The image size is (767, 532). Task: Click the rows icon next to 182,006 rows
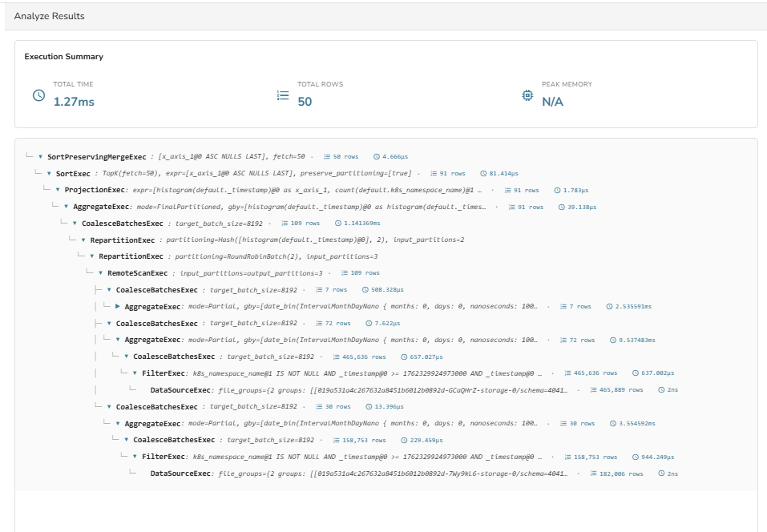coord(593,474)
